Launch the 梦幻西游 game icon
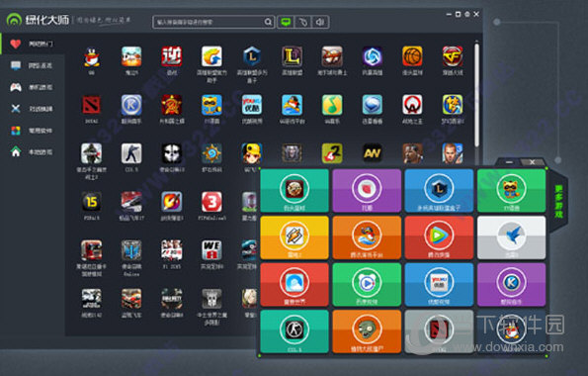 click(453, 105)
